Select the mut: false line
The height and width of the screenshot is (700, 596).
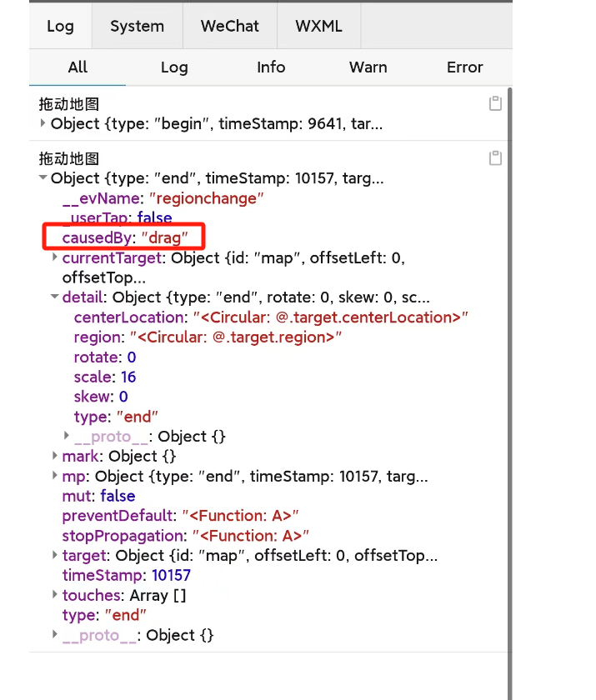(98, 496)
